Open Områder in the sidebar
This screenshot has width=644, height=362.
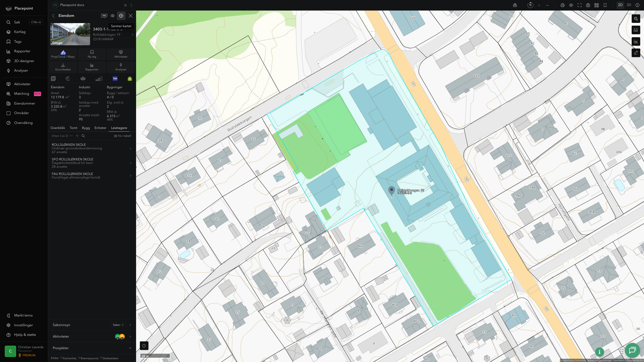point(24,113)
